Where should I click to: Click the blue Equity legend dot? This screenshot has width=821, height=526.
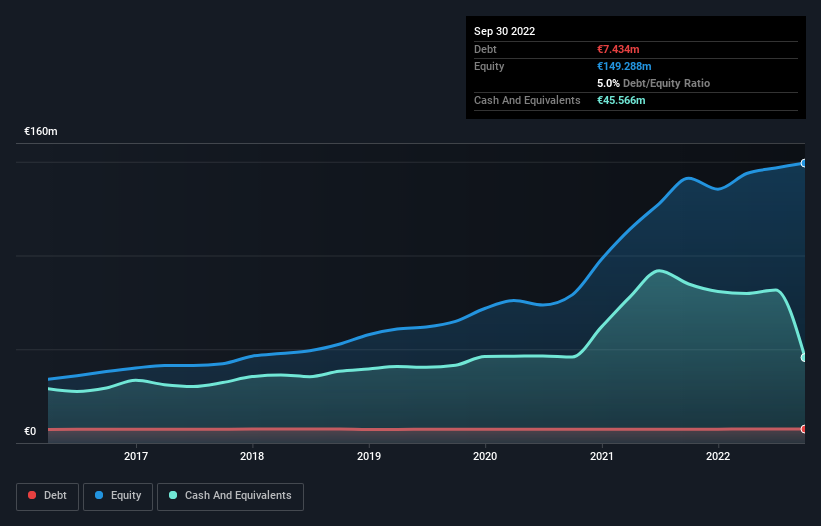tap(99, 495)
